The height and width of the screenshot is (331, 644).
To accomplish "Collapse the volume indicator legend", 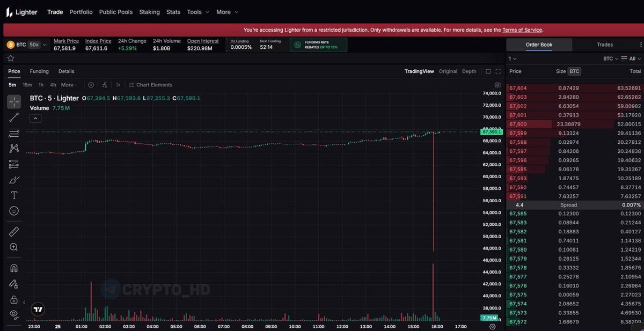I will coord(35,119).
